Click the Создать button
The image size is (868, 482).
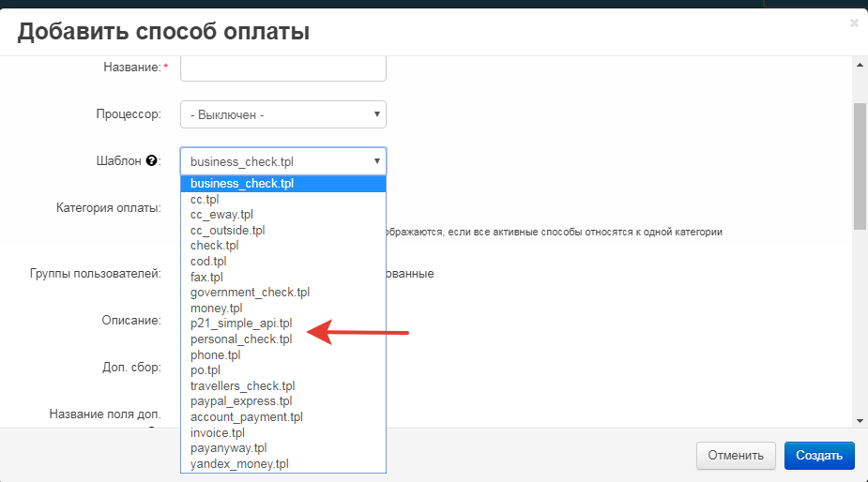[x=818, y=455]
